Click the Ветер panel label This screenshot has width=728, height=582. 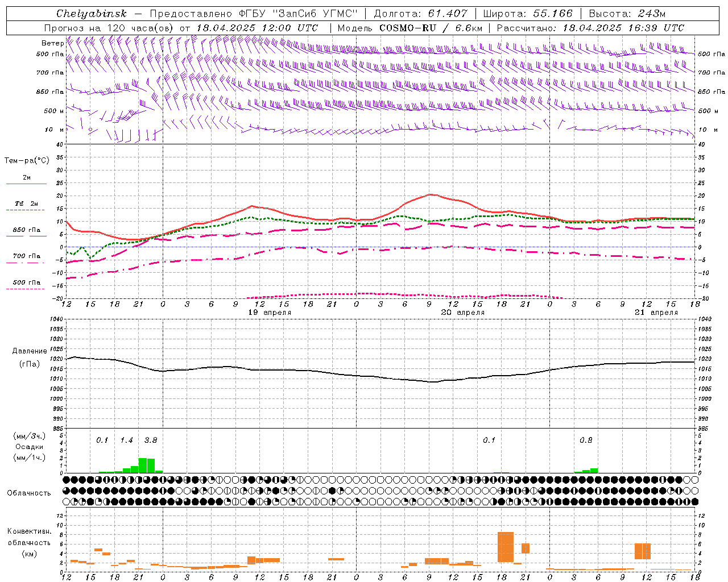(x=52, y=43)
